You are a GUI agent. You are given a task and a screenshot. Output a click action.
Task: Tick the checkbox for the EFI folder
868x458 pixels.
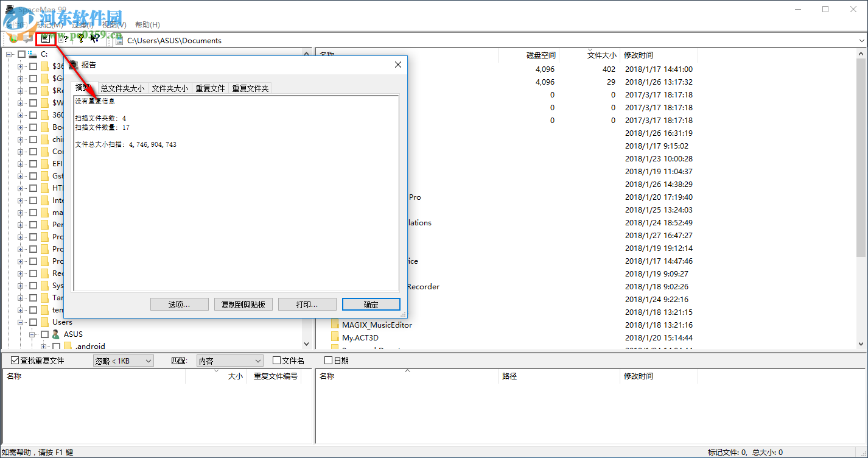(33, 164)
